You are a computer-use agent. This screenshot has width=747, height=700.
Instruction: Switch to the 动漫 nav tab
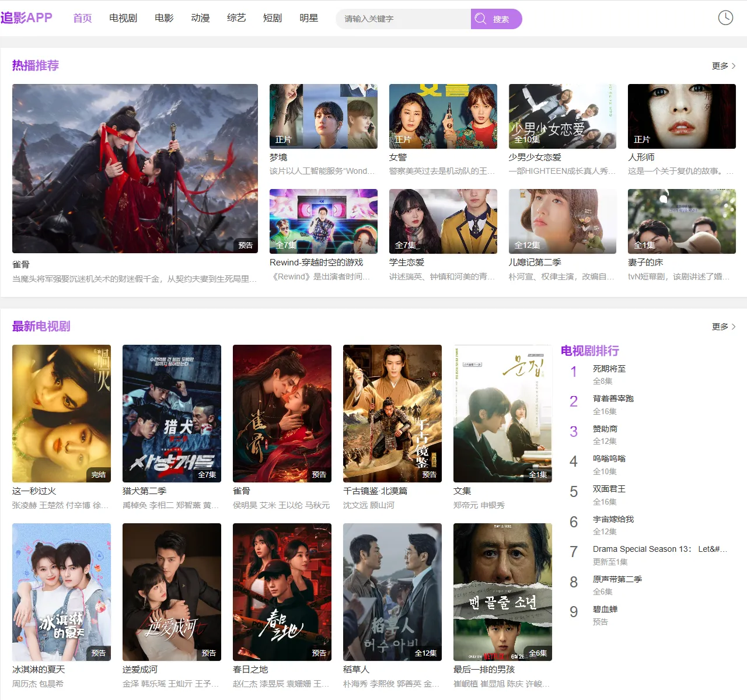[x=200, y=18]
